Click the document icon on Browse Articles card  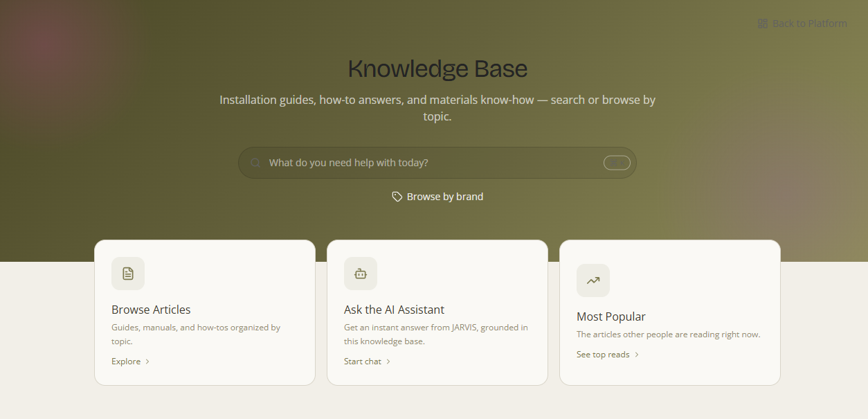pyautogui.click(x=128, y=274)
